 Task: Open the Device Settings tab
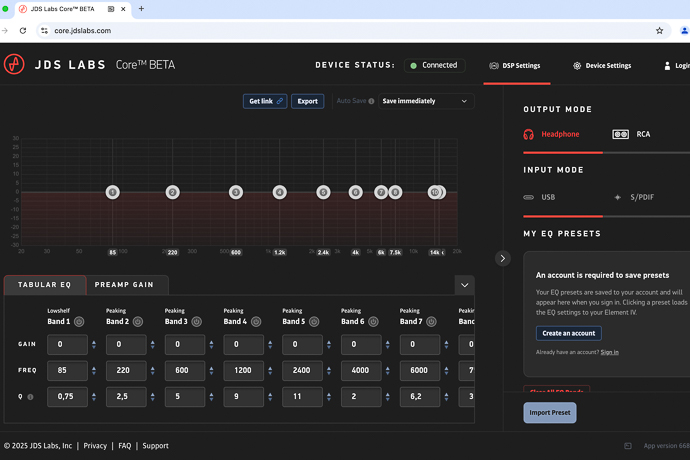pos(602,66)
